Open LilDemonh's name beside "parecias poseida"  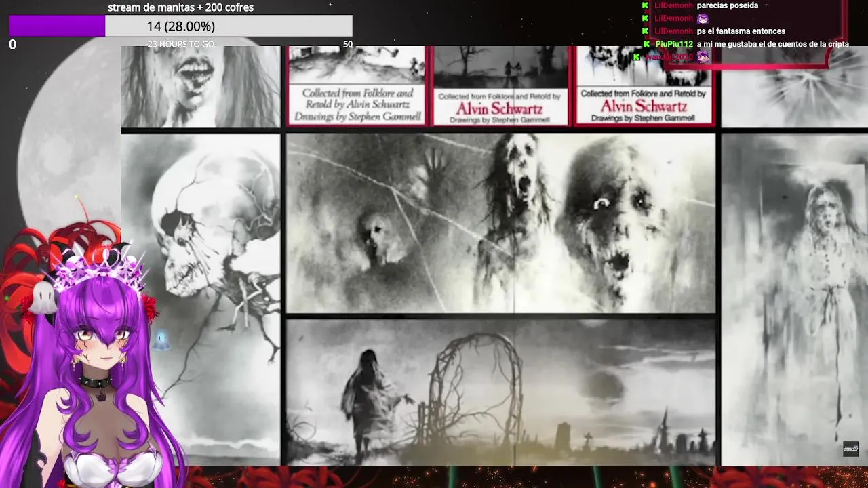pos(673,5)
